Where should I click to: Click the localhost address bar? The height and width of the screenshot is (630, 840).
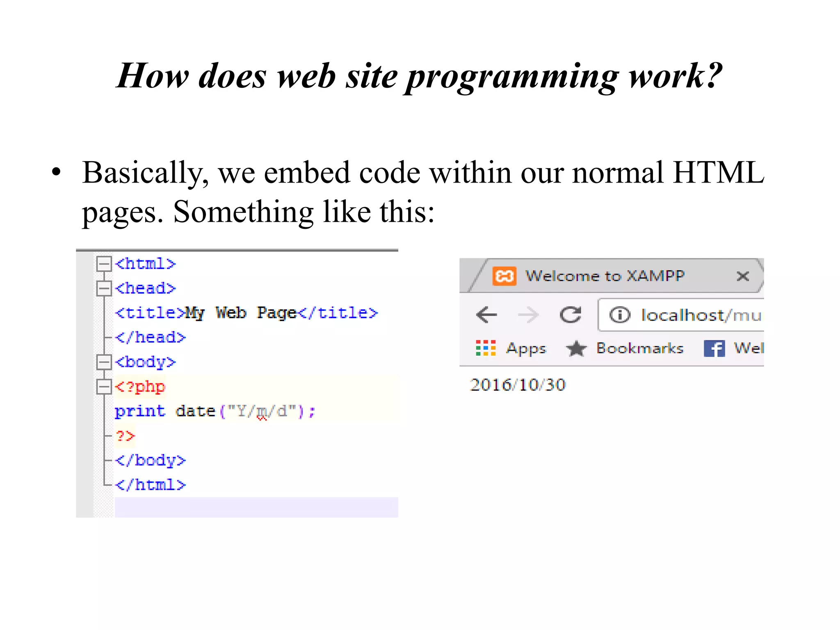point(681,315)
